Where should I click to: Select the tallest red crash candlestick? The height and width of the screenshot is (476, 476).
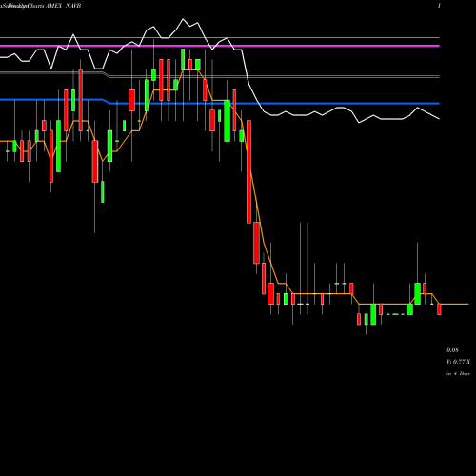tap(248, 171)
